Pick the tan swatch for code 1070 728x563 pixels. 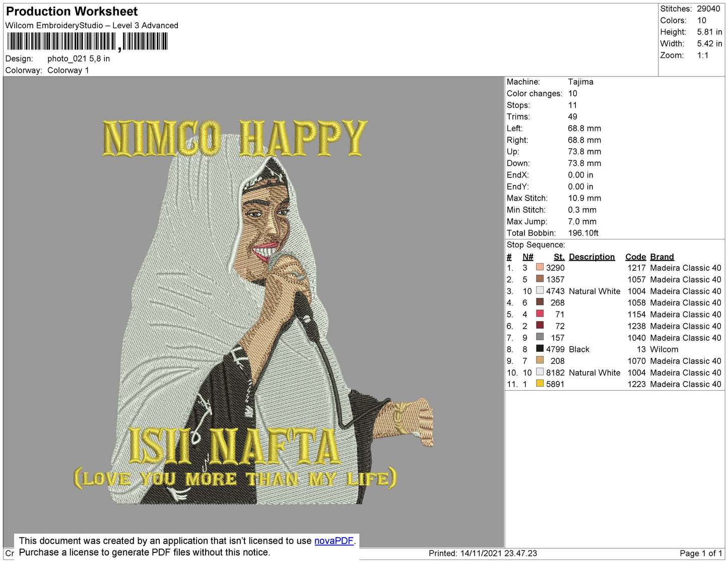(x=540, y=360)
